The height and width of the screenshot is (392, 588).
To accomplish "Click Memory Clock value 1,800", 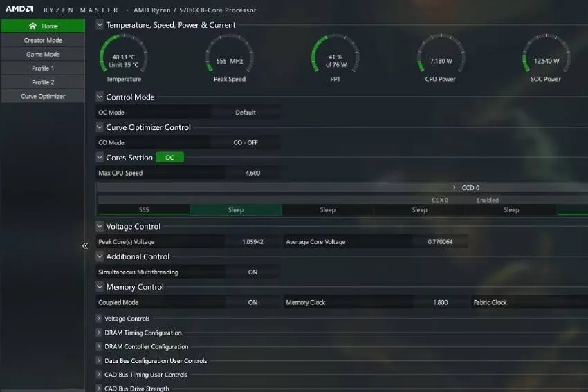I will pos(440,302).
